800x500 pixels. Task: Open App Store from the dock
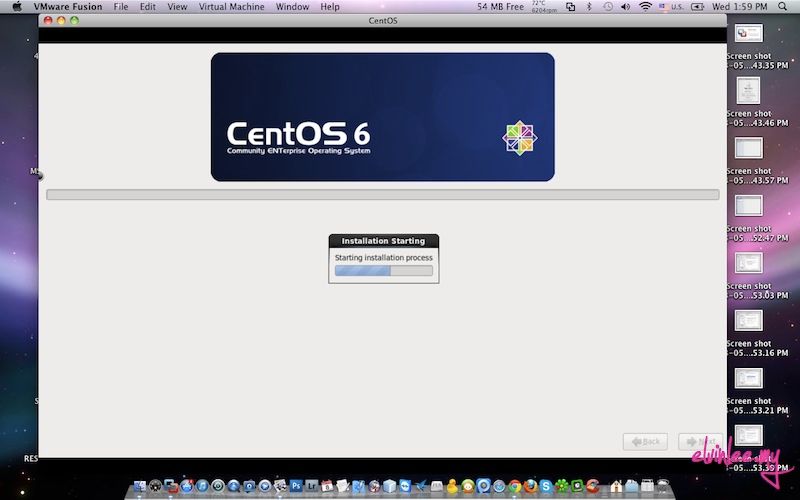click(187, 486)
